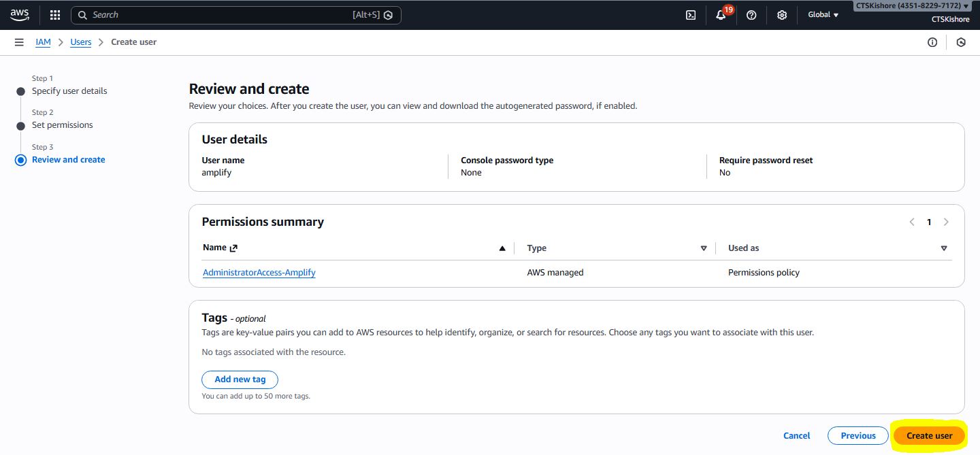
Task: Open the help question mark icon
Action: [751, 15]
